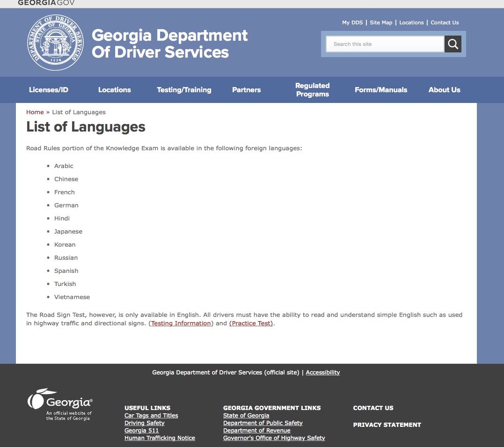
Task: Open the About Us menu
Action: (x=444, y=90)
